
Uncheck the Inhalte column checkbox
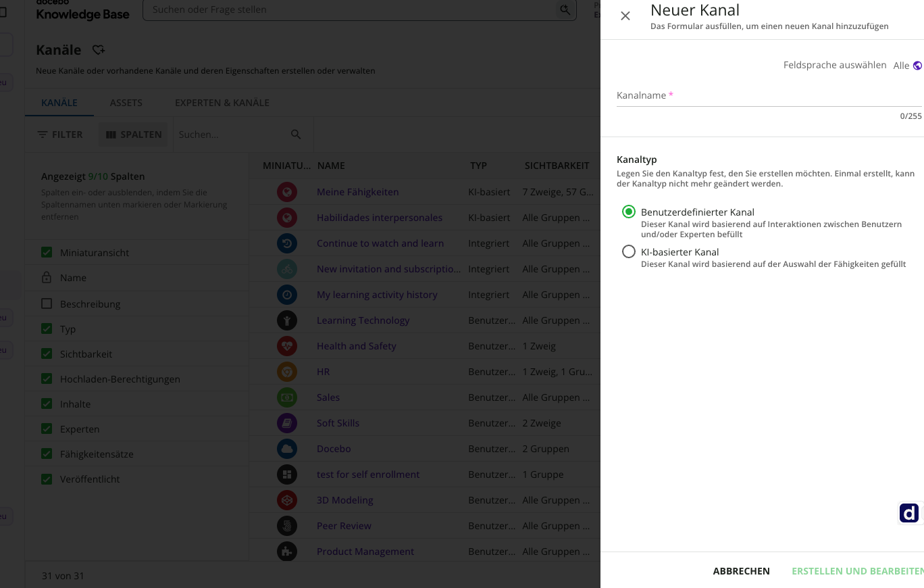tap(47, 403)
